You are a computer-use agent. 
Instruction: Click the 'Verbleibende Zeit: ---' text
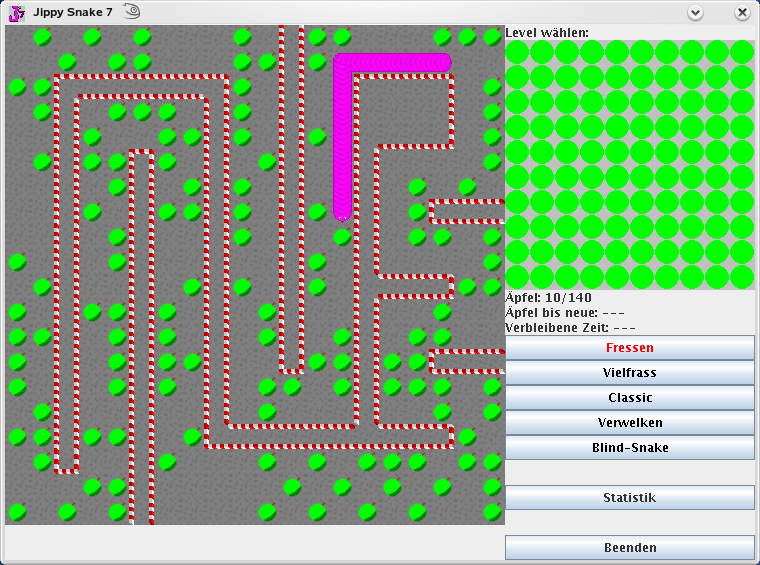coord(570,328)
